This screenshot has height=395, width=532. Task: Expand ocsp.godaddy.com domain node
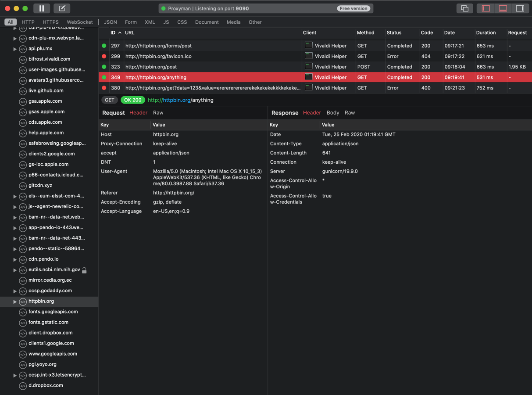pos(15,291)
